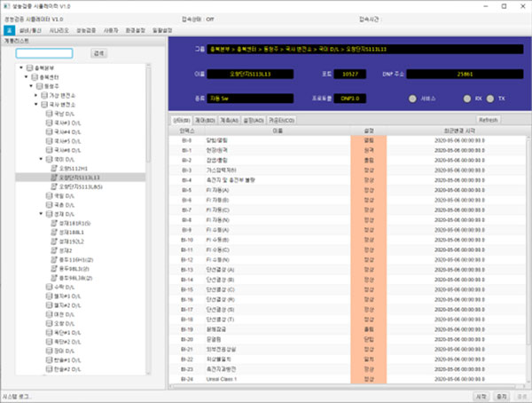Click the application icon in the title bar

pos(6,5)
